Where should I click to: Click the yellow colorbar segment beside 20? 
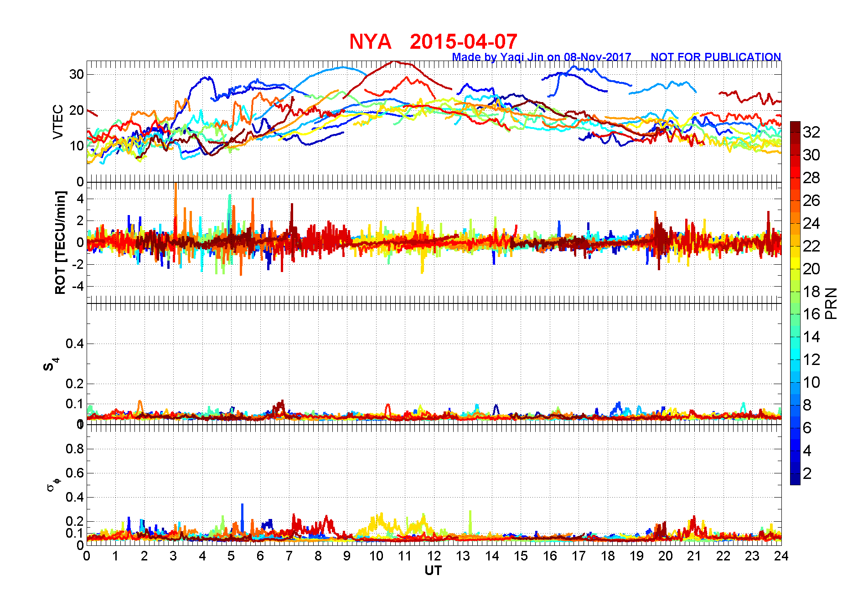795,263
